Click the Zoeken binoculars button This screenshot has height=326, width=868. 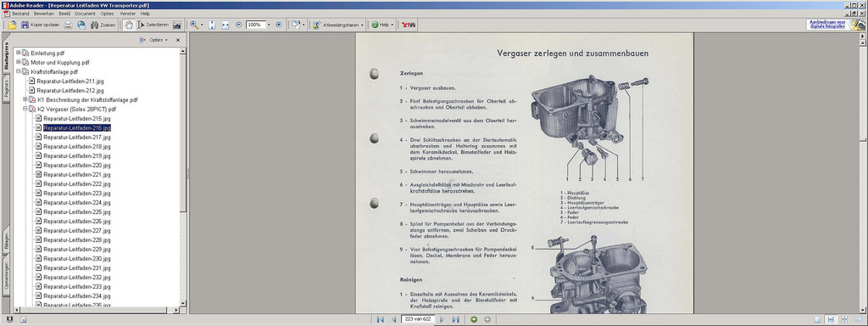click(x=103, y=25)
